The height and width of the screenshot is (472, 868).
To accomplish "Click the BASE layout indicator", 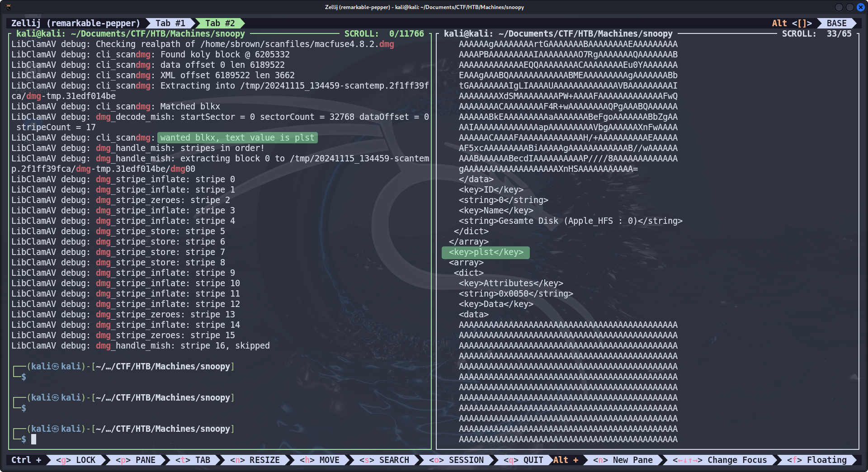I will tap(836, 23).
